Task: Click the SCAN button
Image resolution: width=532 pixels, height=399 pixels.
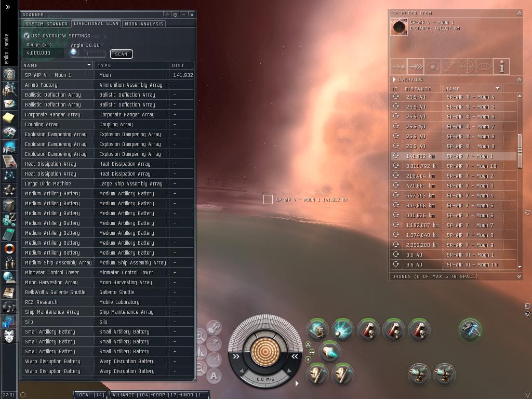Action: (121, 54)
